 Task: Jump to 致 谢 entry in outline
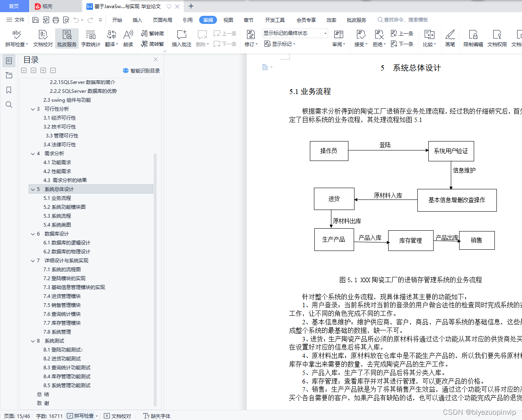pyautogui.click(x=43, y=403)
